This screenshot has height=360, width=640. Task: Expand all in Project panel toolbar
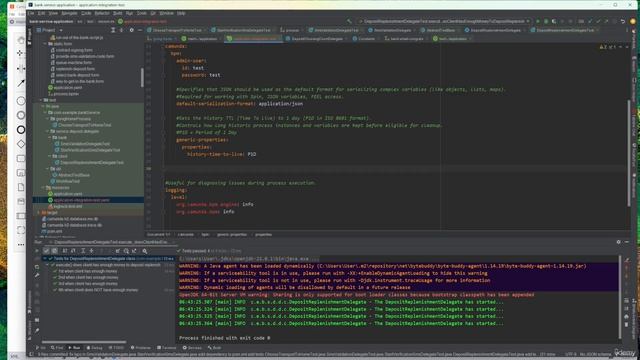pyautogui.click(x=113, y=30)
